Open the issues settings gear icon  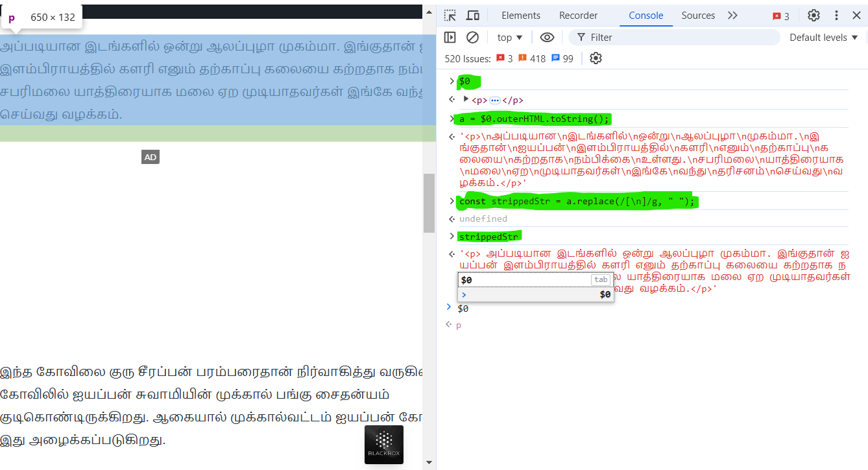point(596,58)
